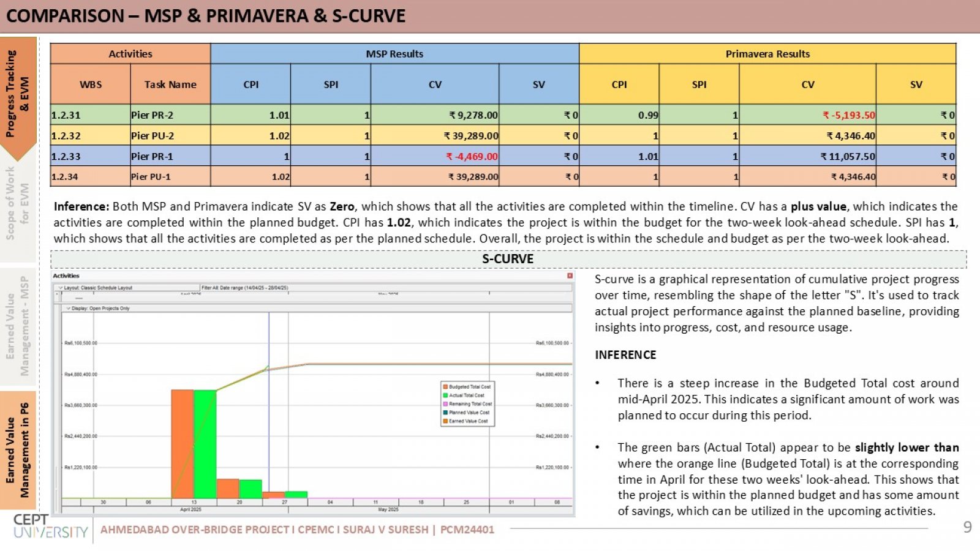Click the Actual Total Cost legend swatch
The width and height of the screenshot is (980, 551).
[445, 395]
